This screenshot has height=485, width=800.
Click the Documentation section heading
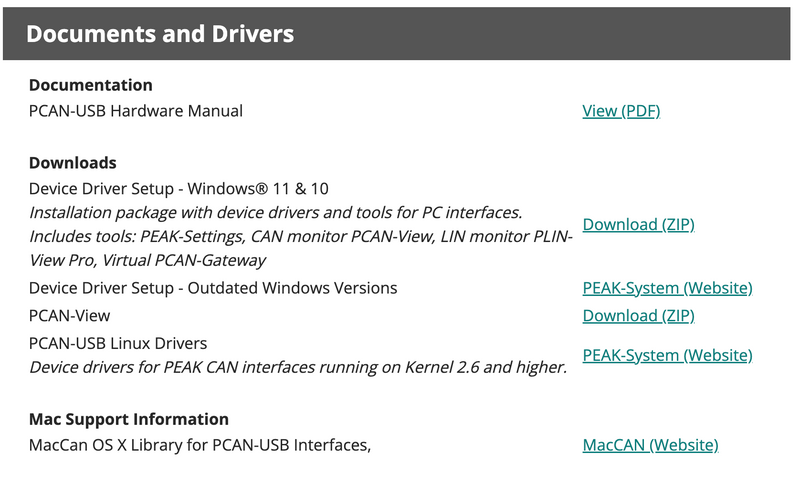91,85
